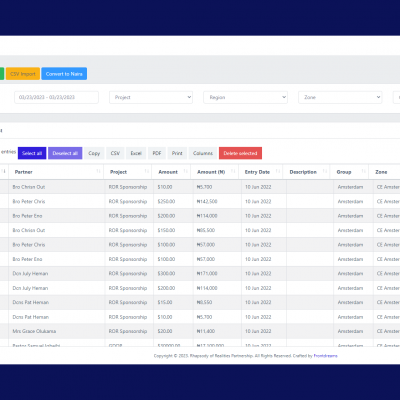Click the CSV Import button
400x400 pixels.
(x=23, y=74)
